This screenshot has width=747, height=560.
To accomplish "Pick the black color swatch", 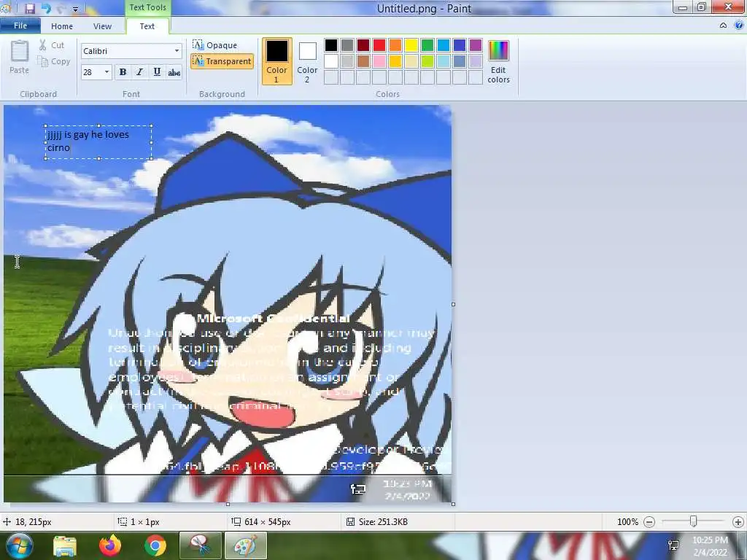I will (331, 45).
